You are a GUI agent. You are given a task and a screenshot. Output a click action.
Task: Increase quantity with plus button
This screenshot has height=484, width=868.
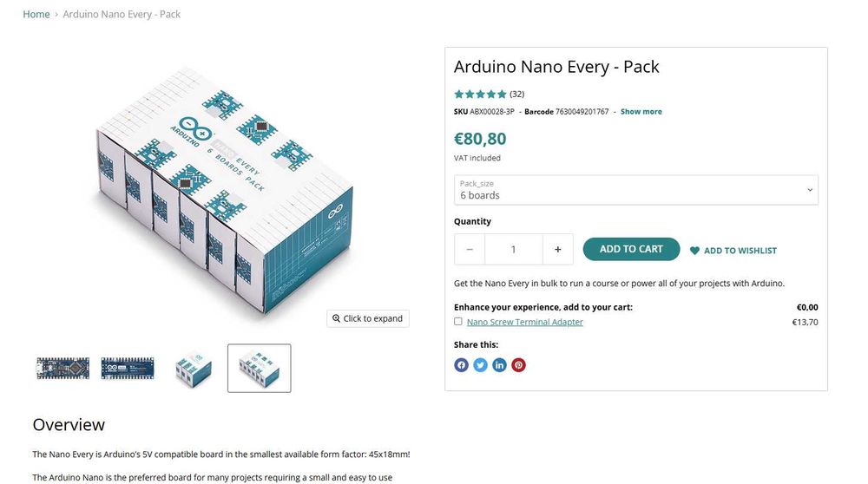557,250
